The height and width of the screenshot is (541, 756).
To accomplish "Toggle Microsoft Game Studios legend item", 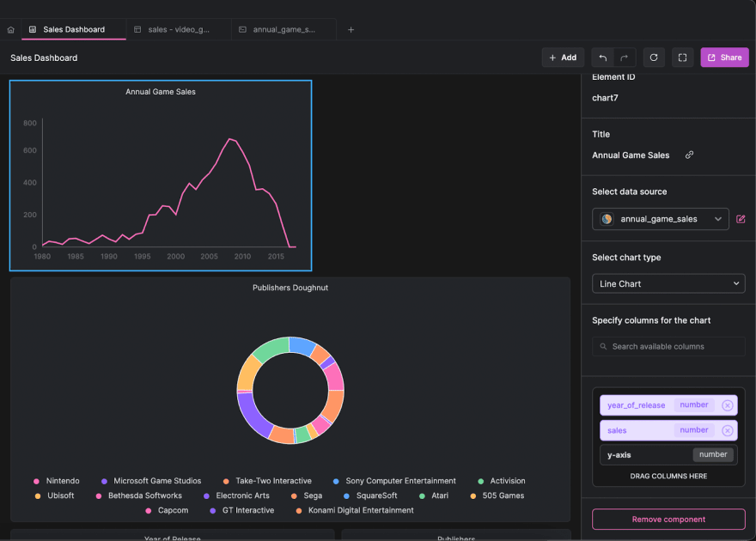I will (151, 481).
